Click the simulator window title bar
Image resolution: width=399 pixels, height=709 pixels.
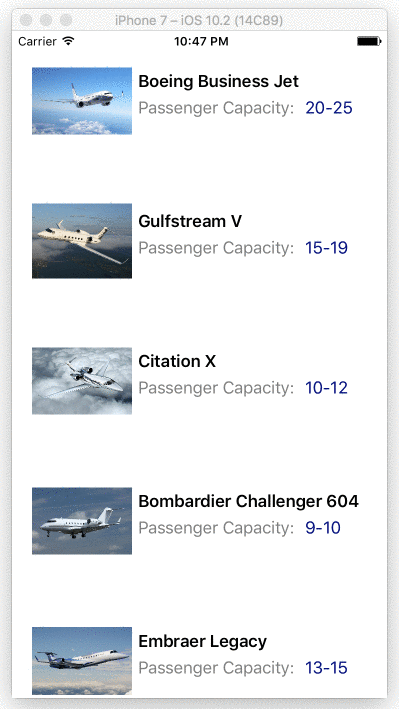click(x=200, y=20)
